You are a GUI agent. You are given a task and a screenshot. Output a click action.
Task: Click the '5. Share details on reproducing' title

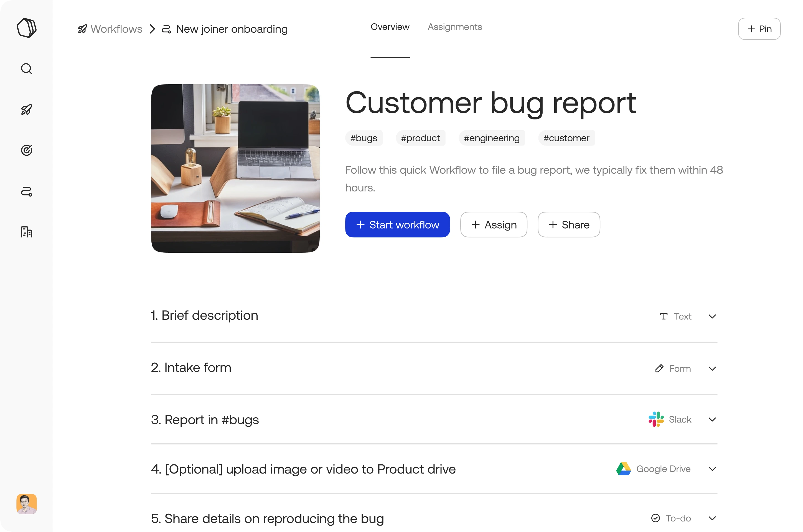[267, 519]
